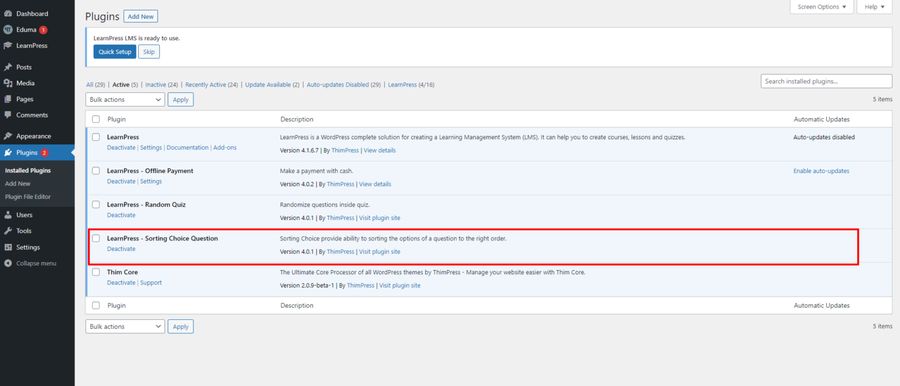Viewport: 900px width, 386px height.
Task: Click the Tools wrench icon
Action: (x=8, y=231)
